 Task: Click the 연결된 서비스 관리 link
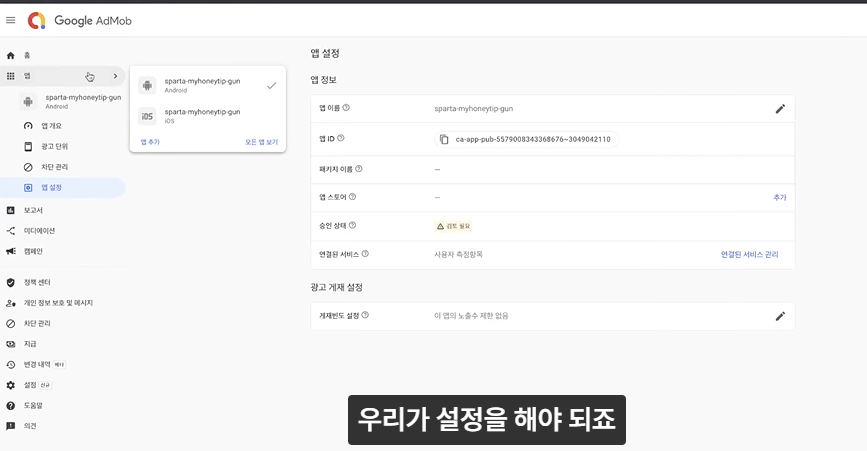tap(749, 254)
